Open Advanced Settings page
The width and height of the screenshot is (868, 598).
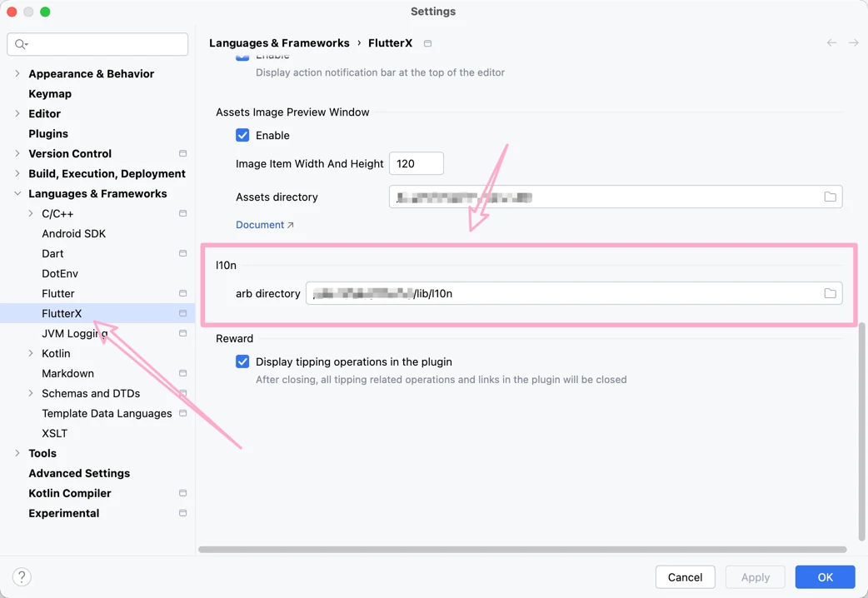coord(79,473)
